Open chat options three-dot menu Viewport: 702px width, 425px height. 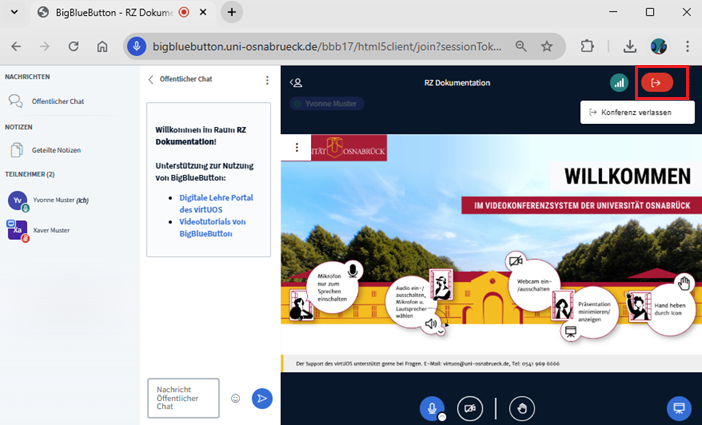pyautogui.click(x=267, y=80)
